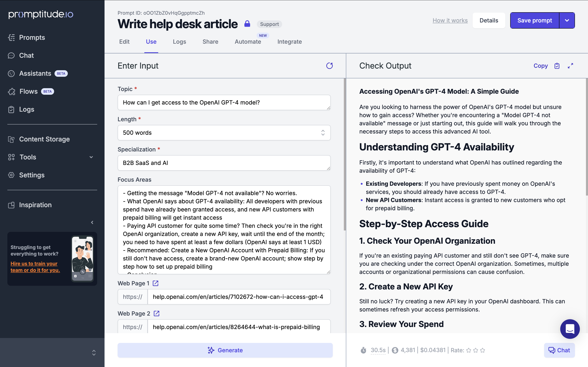Expand the Tools submenu chevron

91,157
